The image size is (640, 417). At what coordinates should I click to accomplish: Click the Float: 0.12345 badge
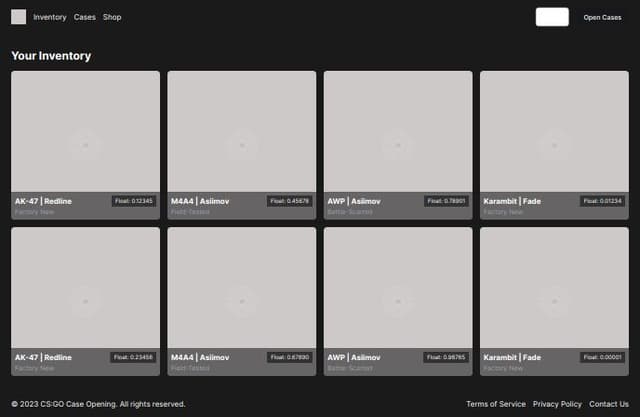(133, 201)
